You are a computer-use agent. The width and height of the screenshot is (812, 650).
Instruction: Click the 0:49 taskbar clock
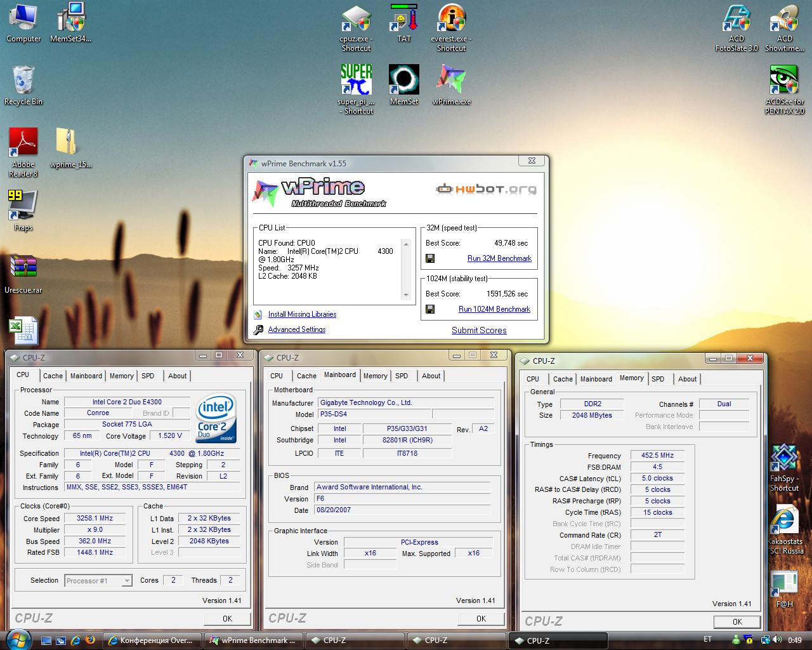pos(795,640)
